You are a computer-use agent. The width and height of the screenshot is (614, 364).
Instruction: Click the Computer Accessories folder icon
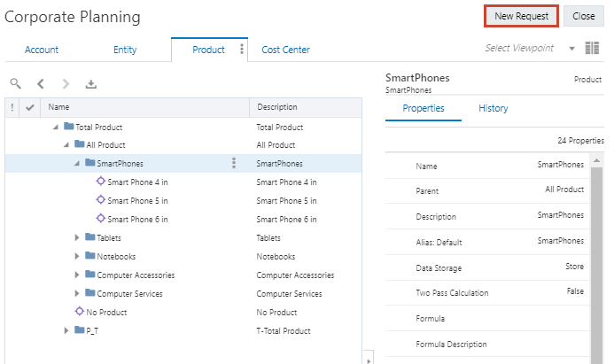pos(90,274)
